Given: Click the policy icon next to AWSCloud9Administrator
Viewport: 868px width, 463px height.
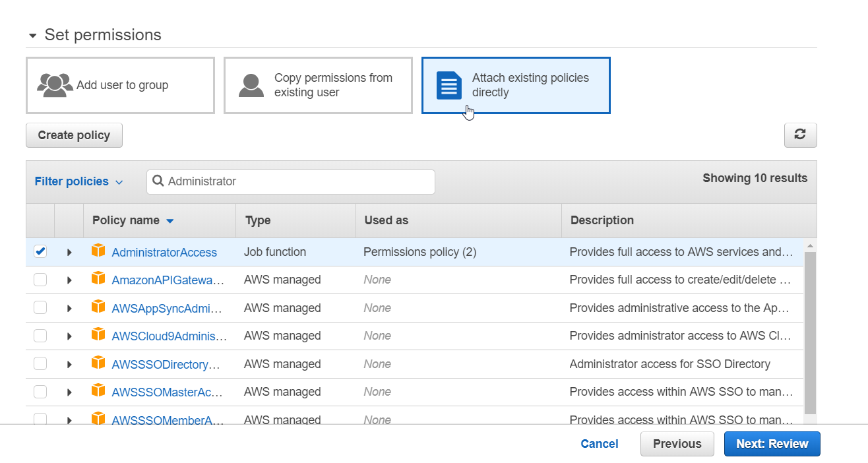Looking at the screenshot, I should (98, 335).
